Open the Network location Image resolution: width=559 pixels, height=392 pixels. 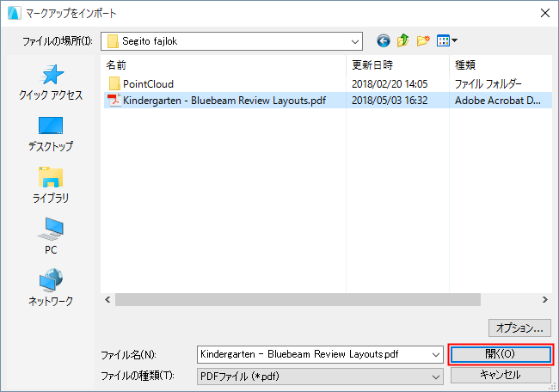[x=51, y=287]
